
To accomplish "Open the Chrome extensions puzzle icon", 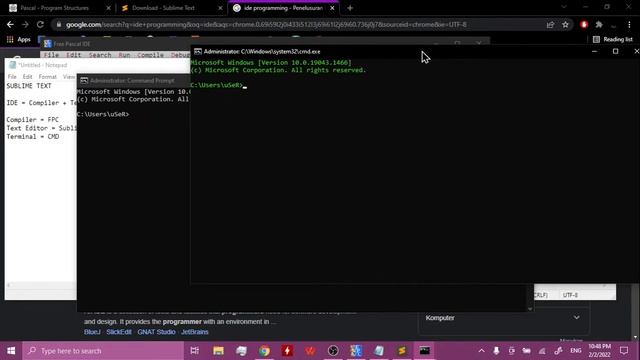I will click(x=599, y=24).
